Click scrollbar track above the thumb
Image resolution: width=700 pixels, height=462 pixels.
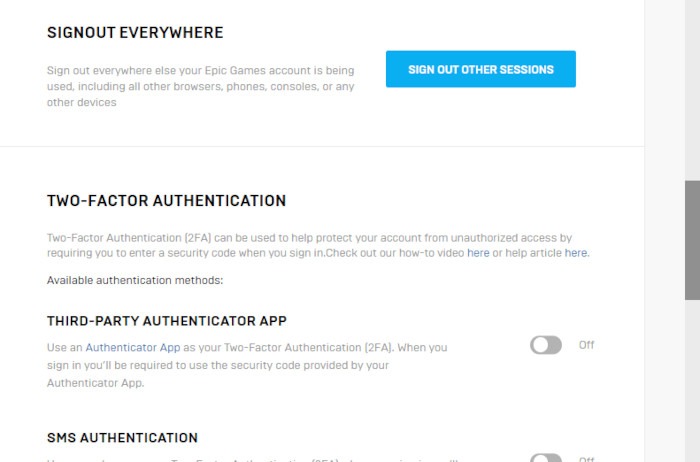tap(692, 90)
